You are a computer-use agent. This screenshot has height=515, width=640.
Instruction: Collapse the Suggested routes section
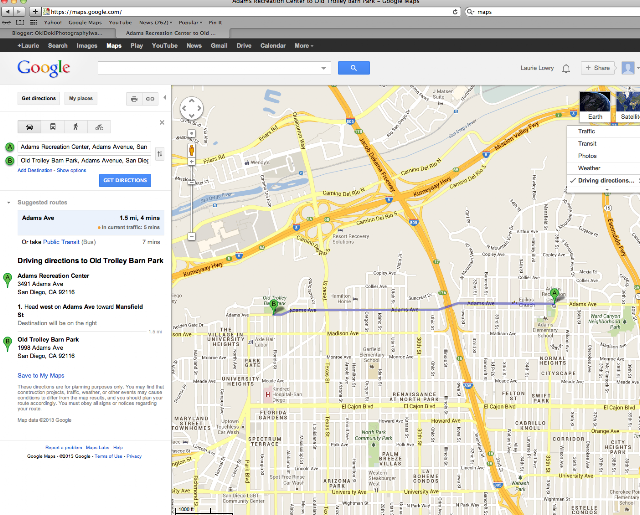[9, 202]
